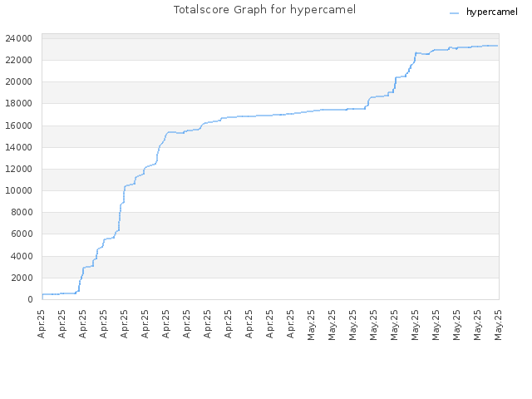Click the 14000 y-axis label

click(x=18, y=147)
